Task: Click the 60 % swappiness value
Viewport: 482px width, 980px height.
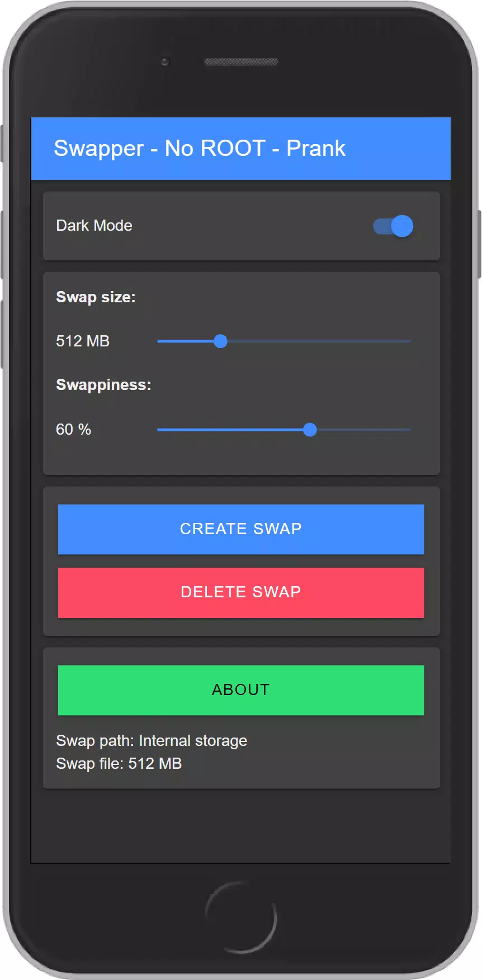Action: 73,430
